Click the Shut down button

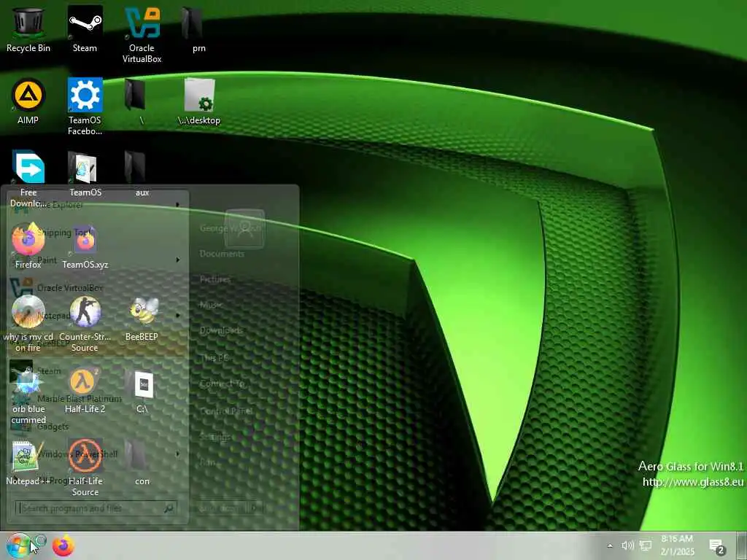(220, 508)
